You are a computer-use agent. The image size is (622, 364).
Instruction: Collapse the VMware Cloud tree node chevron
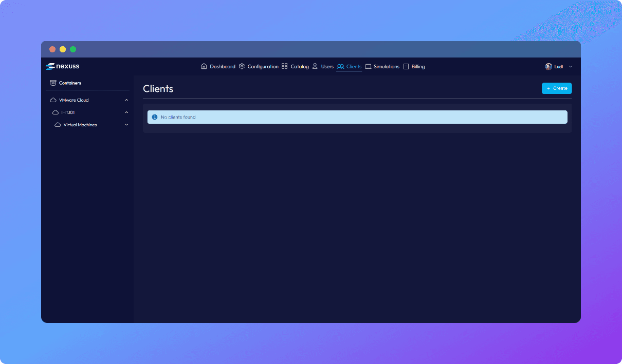tap(126, 100)
